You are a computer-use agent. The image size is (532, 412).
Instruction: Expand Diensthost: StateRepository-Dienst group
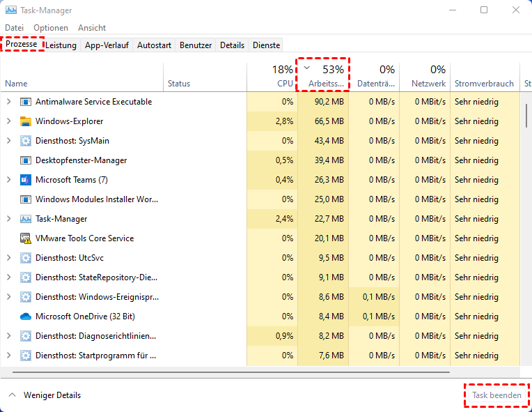click(9, 277)
